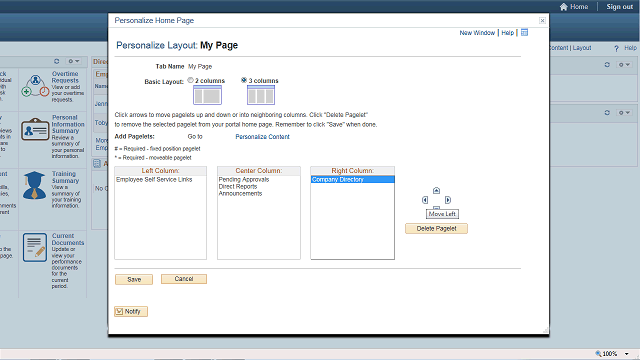Click refresh icon in upper right pagelet

(607, 64)
